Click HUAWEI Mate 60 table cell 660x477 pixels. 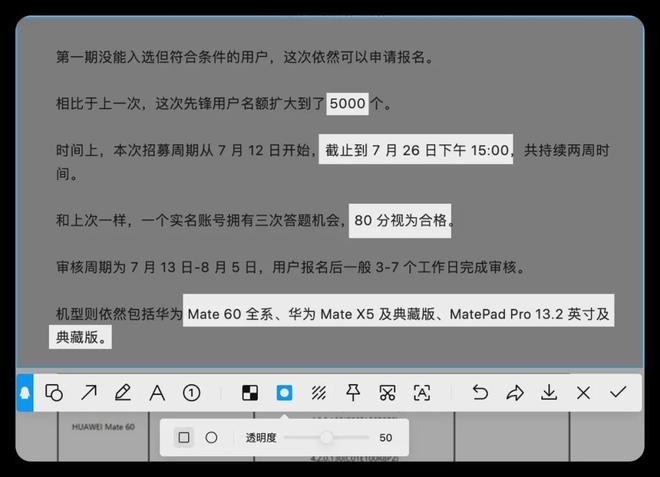click(x=103, y=427)
